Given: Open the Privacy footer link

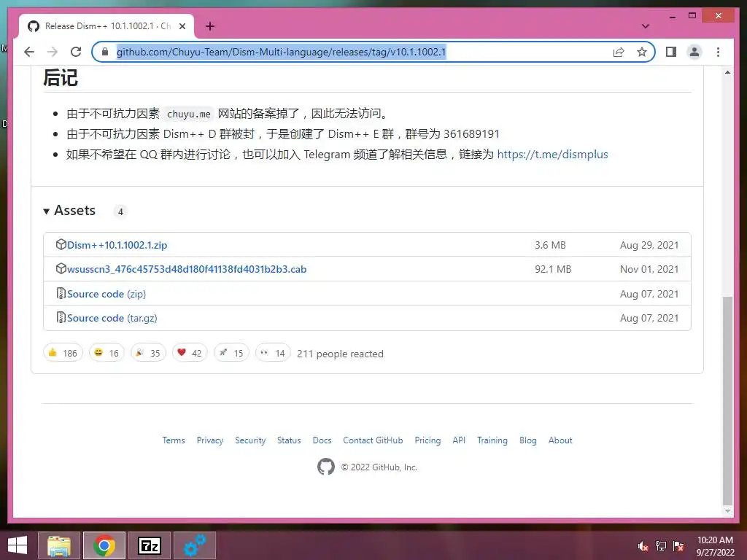Looking at the screenshot, I should [210, 440].
